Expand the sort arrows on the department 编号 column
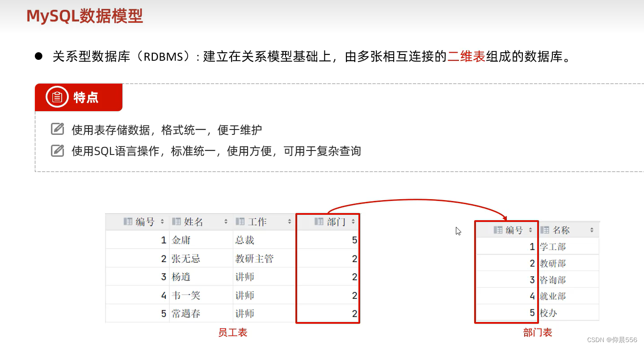This screenshot has height=347, width=644. point(530,230)
